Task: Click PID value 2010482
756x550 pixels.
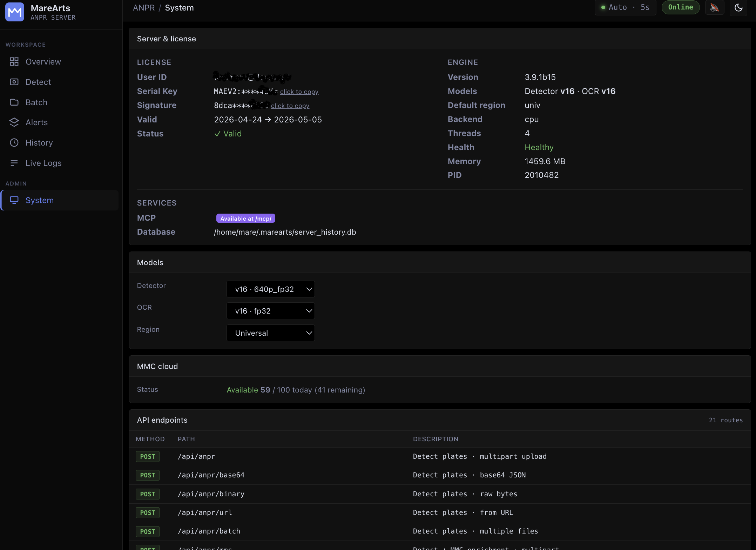Action: (541, 175)
